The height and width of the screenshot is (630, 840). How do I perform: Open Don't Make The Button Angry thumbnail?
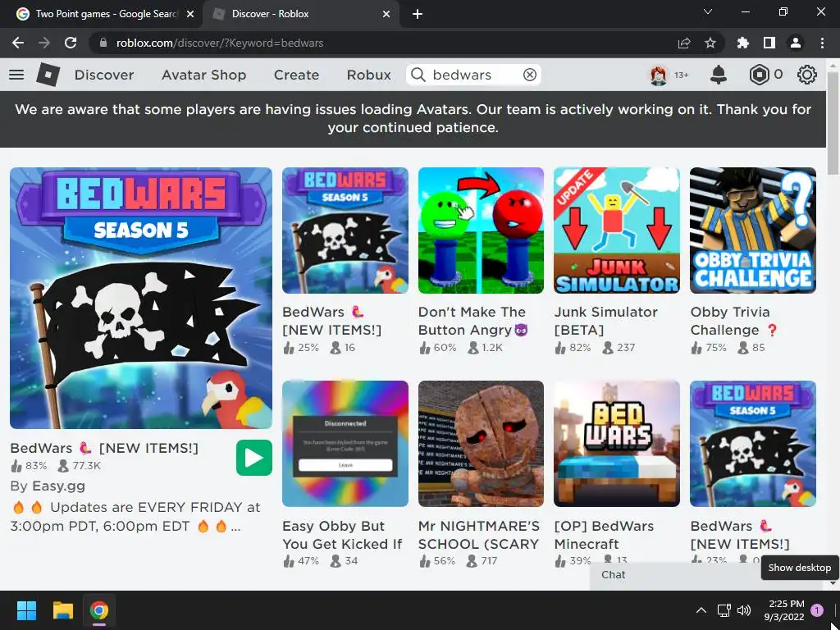(x=481, y=231)
